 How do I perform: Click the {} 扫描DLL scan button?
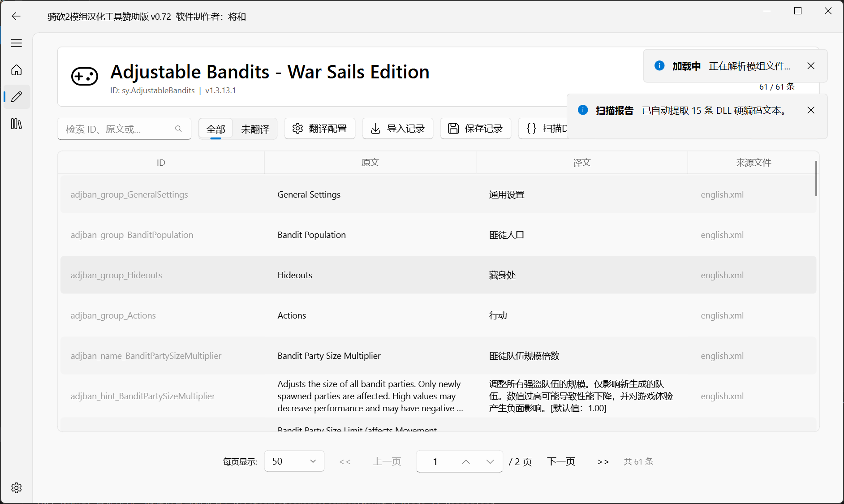coord(544,129)
